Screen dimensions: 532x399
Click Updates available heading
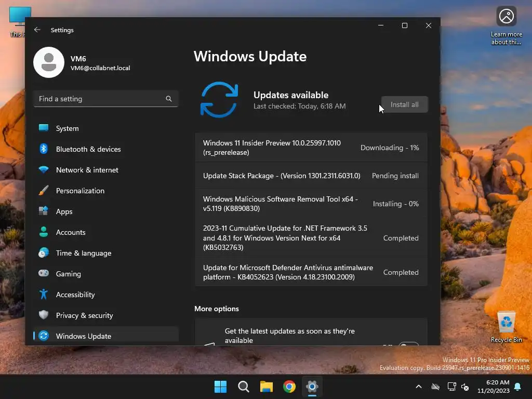tap(291, 95)
